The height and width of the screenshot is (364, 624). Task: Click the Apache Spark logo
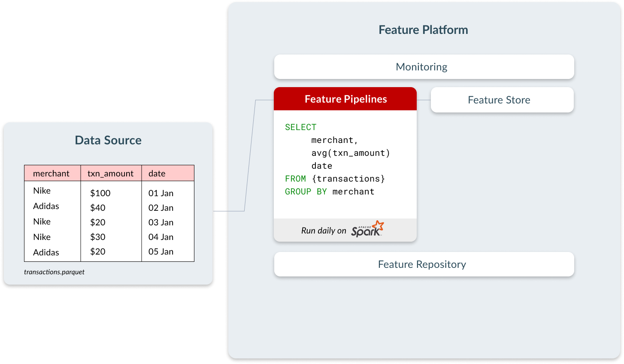pyautogui.click(x=367, y=229)
